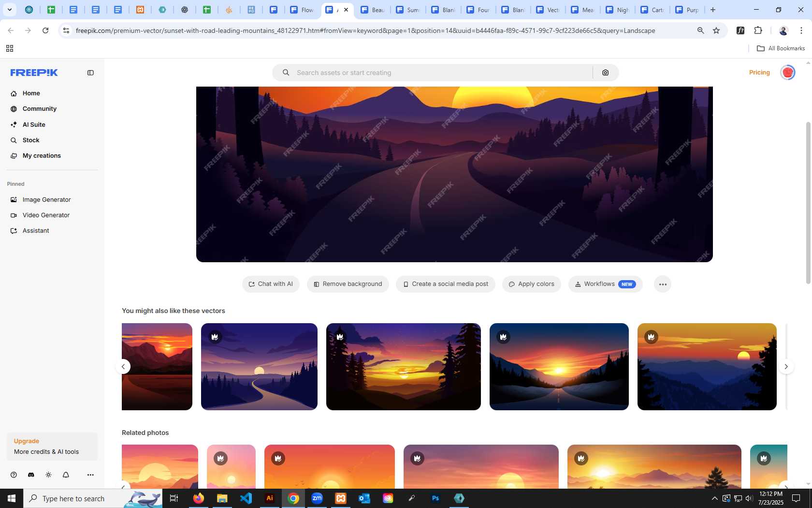Reload the page in Chrome
Viewport: 812px width, 508px height.
(45, 30)
